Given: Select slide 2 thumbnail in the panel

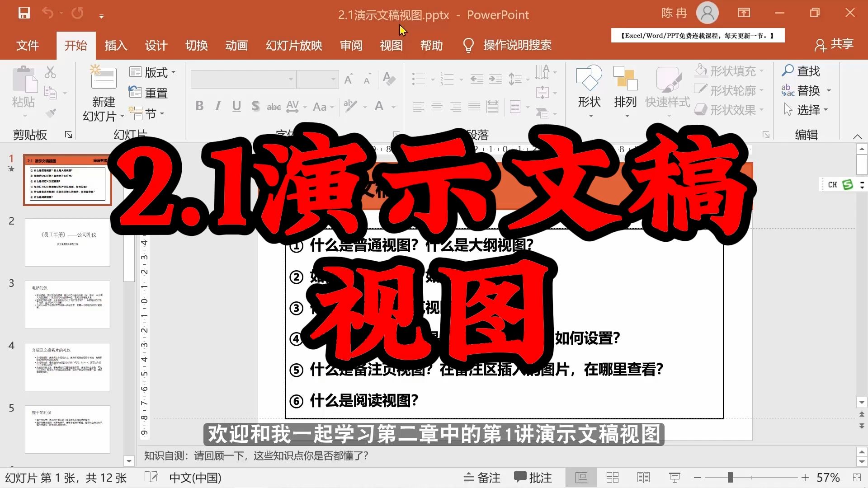Looking at the screenshot, I should 67,243.
